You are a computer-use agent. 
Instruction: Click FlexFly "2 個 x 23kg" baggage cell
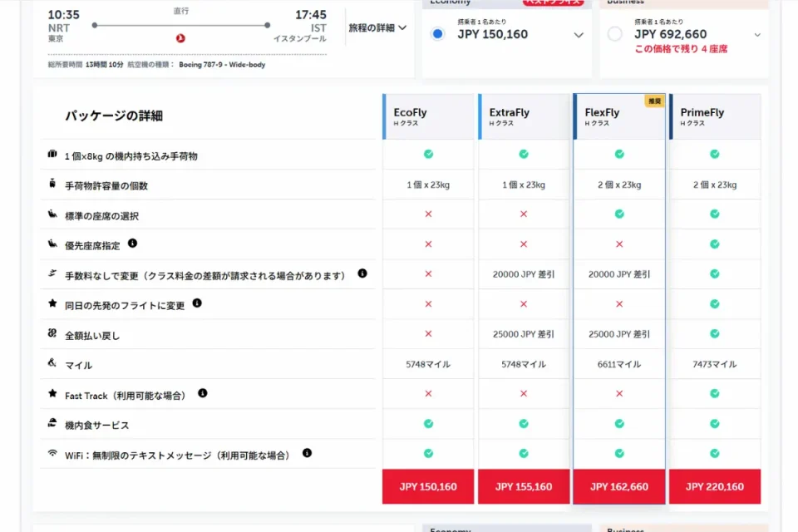(x=619, y=185)
